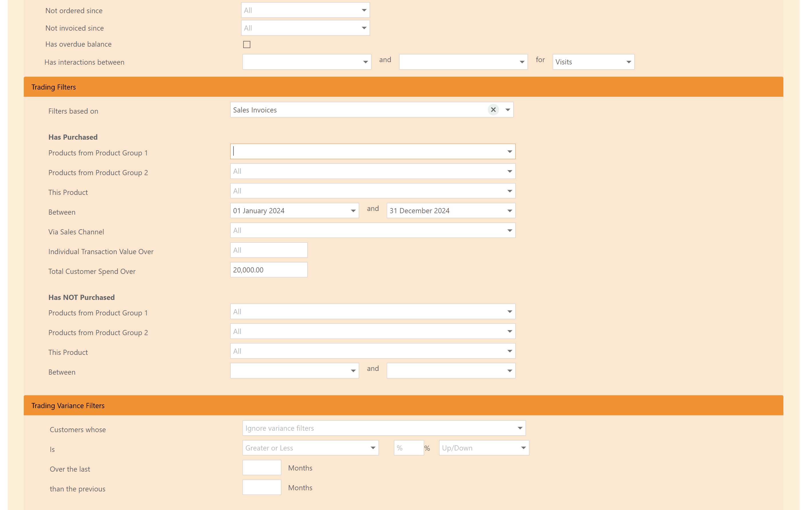
Task: Open the Has NOT Purchased Between start date dropdown
Action: click(x=294, y=371)
